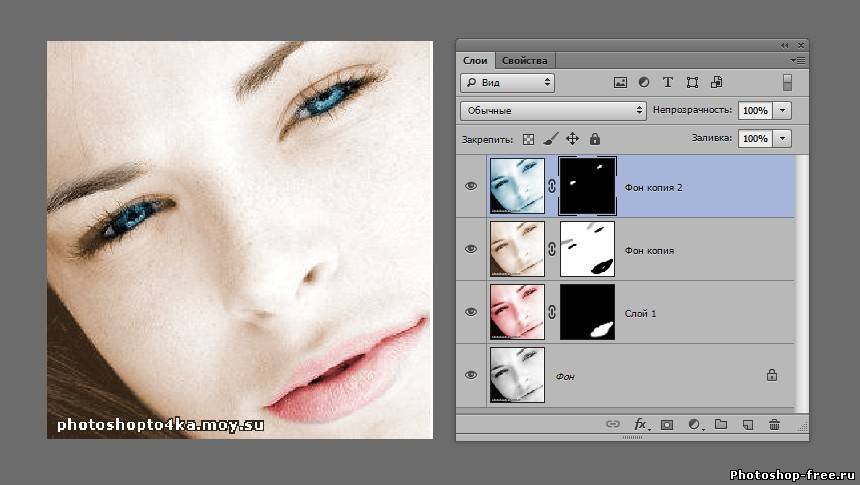This screenshot has height=485, width=860.
Task: Open the layers panel flyout menu
Action: tap(798, 60)
